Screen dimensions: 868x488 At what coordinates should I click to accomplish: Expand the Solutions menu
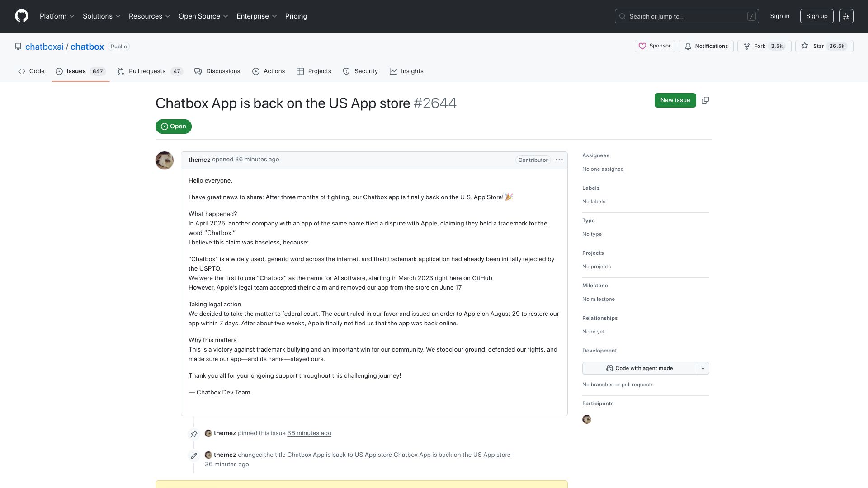(x=102, y=16)
